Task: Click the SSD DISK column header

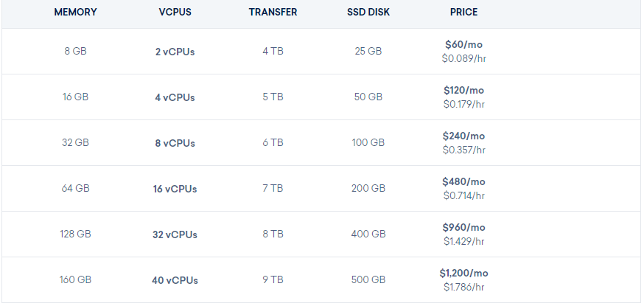Action: tap(368, 12)
